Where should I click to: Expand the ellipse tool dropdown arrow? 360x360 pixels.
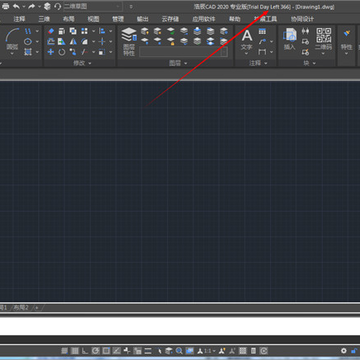click(x=37, y=42)
